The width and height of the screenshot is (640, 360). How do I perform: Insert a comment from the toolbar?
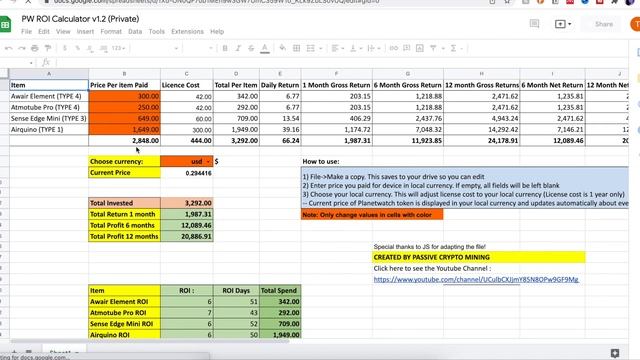pos(407,48)
